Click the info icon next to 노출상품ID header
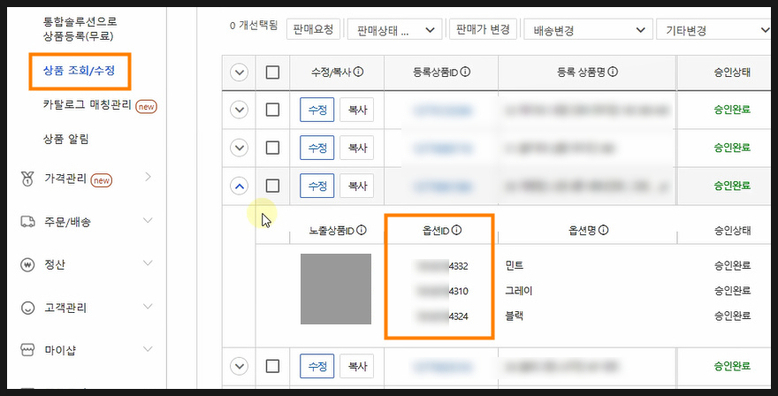Screen dimensions: 778x396 pyautogui.click(x=362, y=230)
